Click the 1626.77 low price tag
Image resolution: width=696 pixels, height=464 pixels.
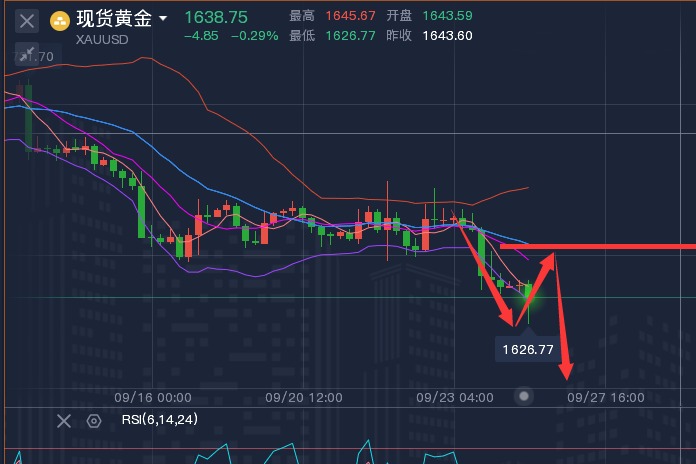pyautogui.click(x=525, y=349)
